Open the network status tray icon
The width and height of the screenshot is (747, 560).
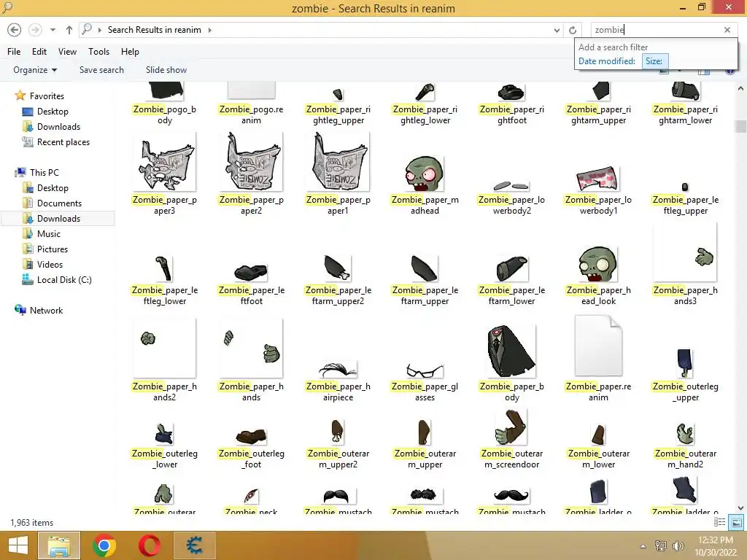[661, 546]
